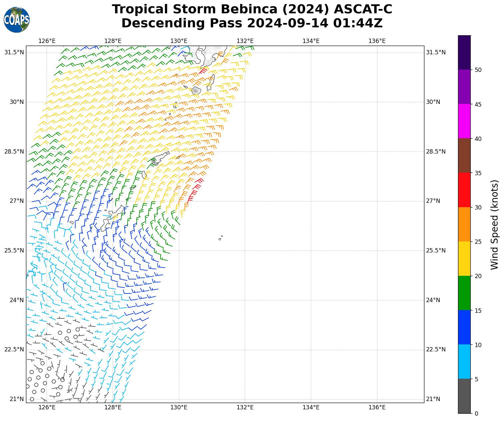Select the magenta 40-45 knot colorbar band
Image resolution: width=504 pixels, height=421 pixels.
464,121
